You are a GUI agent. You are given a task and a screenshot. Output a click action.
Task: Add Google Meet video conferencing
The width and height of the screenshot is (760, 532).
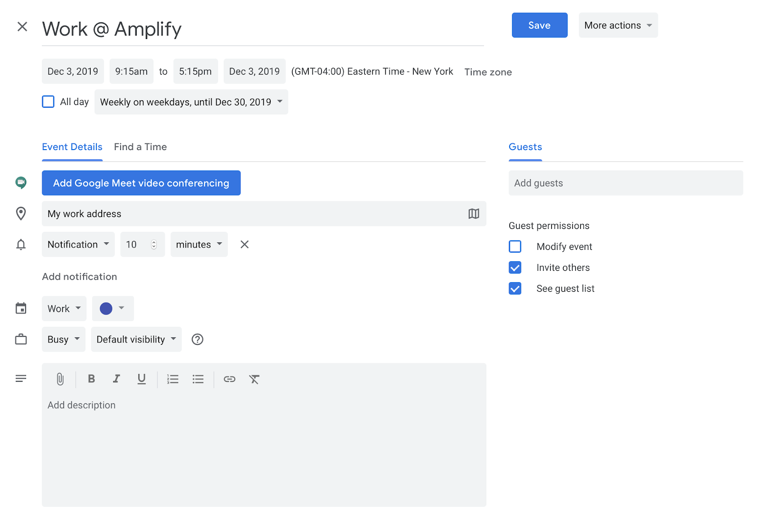pos(141,183)
